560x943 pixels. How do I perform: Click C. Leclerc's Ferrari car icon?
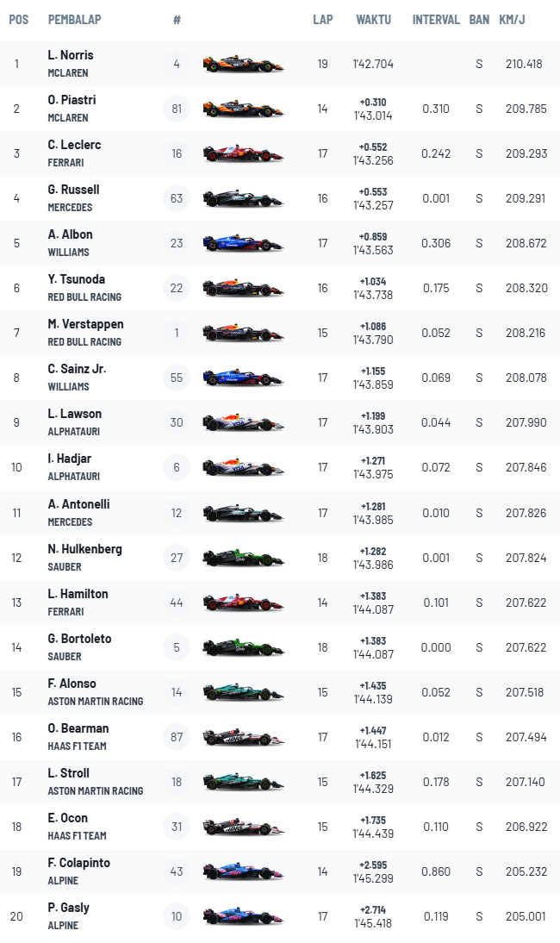(243, 153)
